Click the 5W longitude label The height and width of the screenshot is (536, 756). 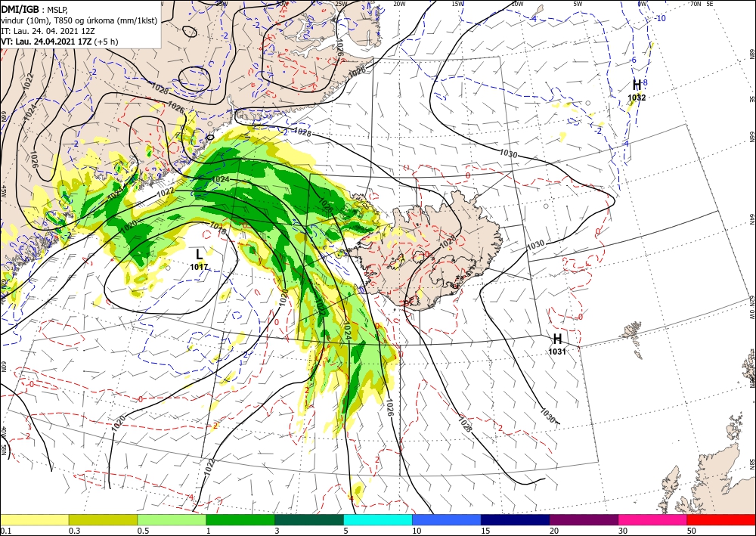pos(578,4)
